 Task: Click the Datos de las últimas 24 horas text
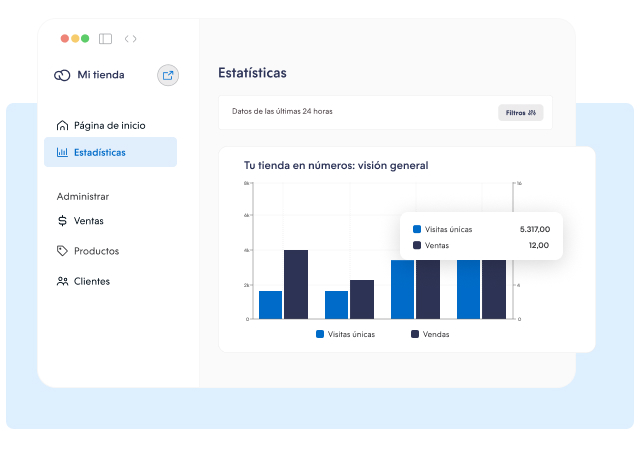tap(282, 111)
